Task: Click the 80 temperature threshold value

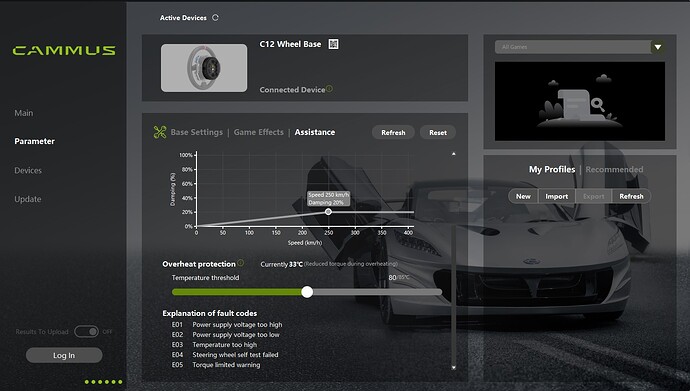Action: [393, 278]
